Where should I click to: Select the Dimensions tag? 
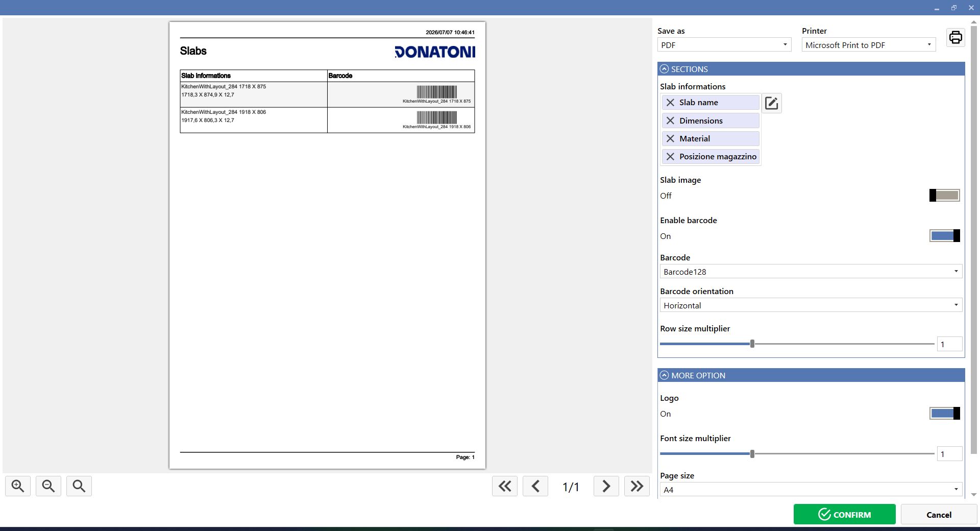pyautogui.click(x=710, y=121)
